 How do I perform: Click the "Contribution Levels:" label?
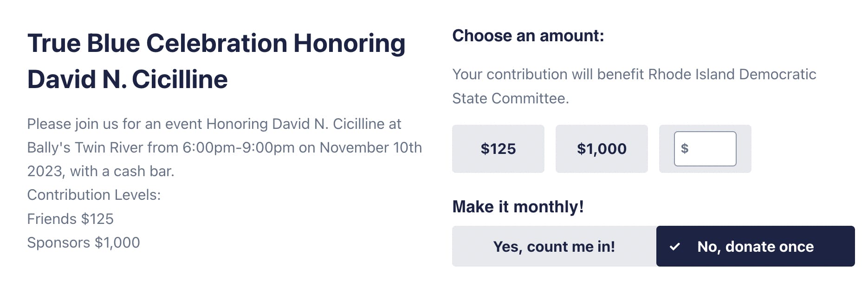94,195
